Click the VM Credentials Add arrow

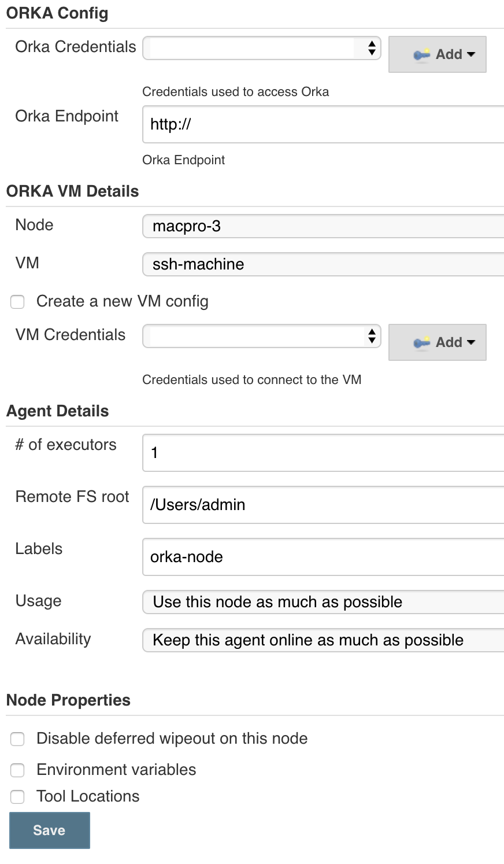(470, 342)
